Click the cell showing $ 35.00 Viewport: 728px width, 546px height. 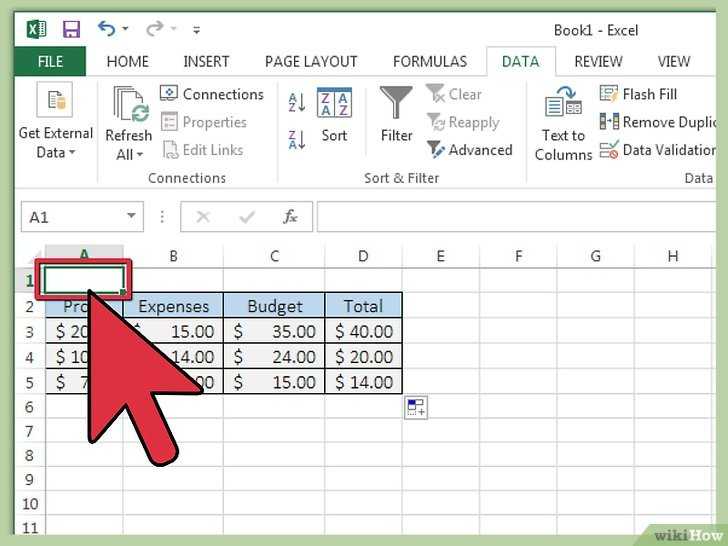[274, 331]
